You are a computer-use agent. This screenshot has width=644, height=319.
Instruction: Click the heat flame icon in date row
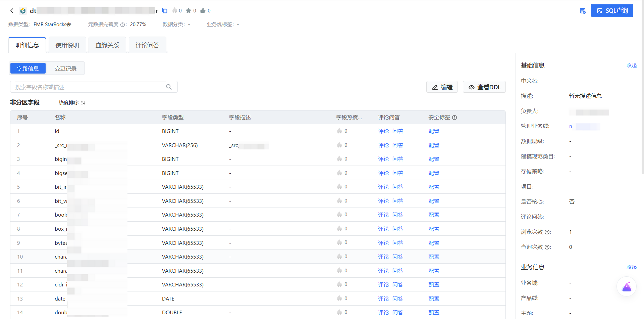point(339,299)
